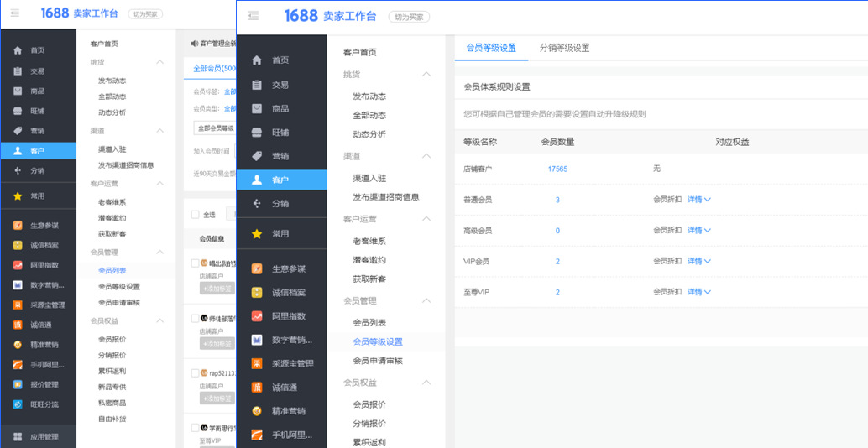Open 私密商品 in back window menu
The height and width of the screenshot is (448, 868).
click(x=112, y=403)
